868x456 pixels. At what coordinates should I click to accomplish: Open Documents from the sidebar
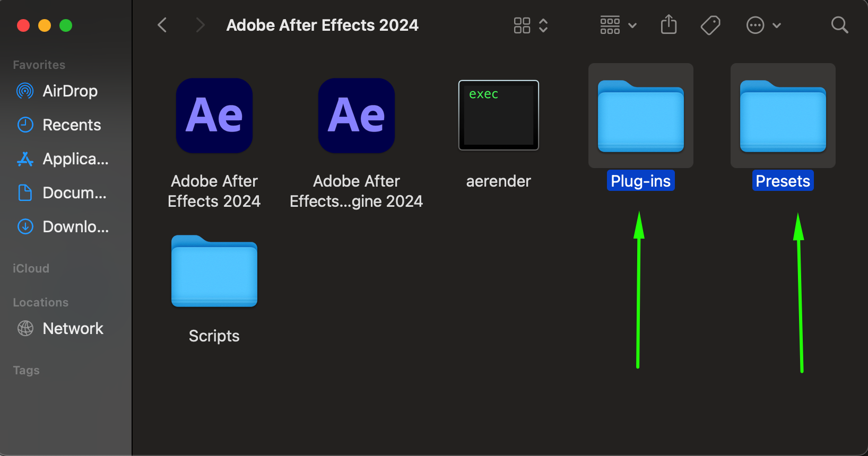pos(74,193)
